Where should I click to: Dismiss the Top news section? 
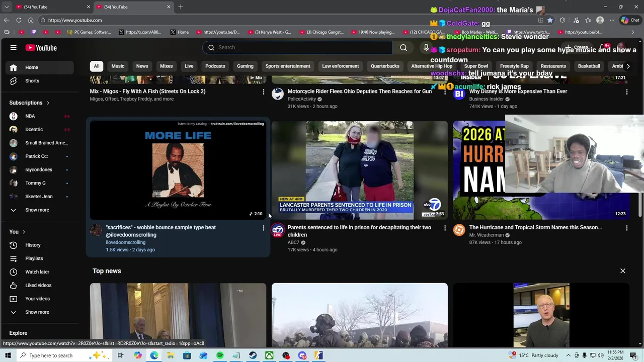pyautogui.click(x=622, y=271)
